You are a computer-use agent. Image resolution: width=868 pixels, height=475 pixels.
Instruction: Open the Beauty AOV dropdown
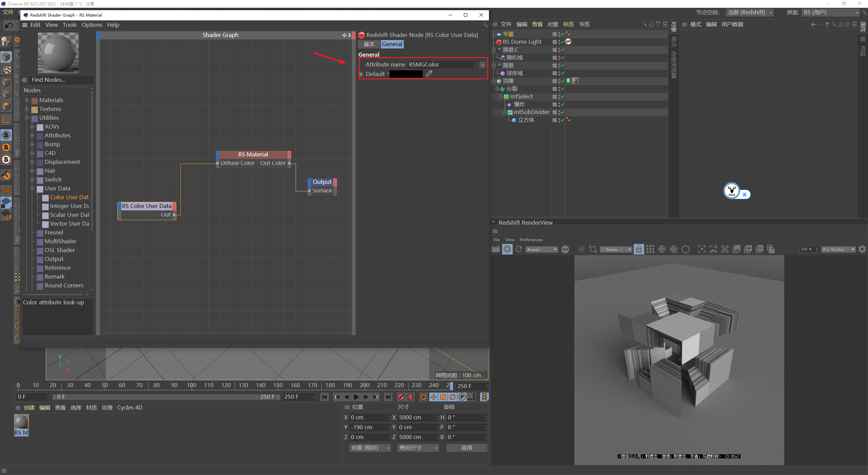[542, 249]
